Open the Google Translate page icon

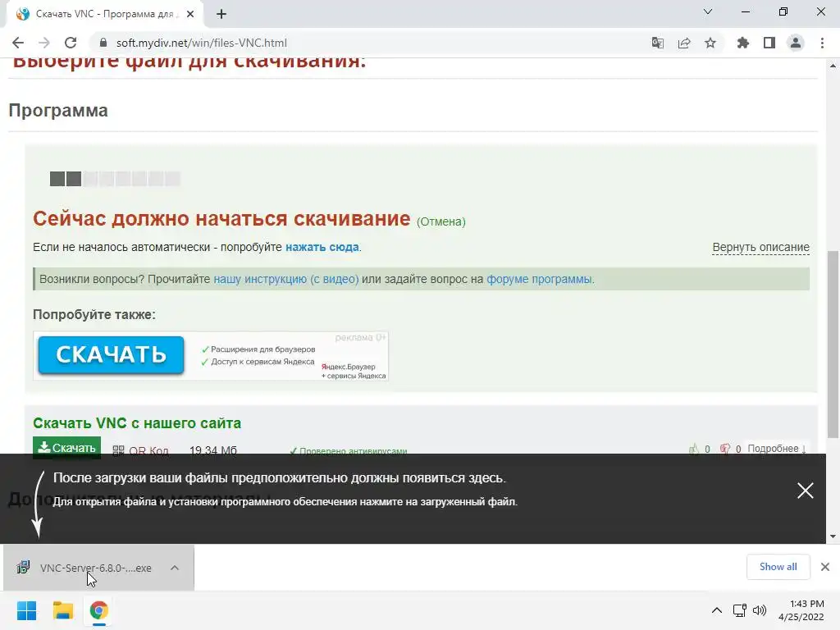[657, 43]
